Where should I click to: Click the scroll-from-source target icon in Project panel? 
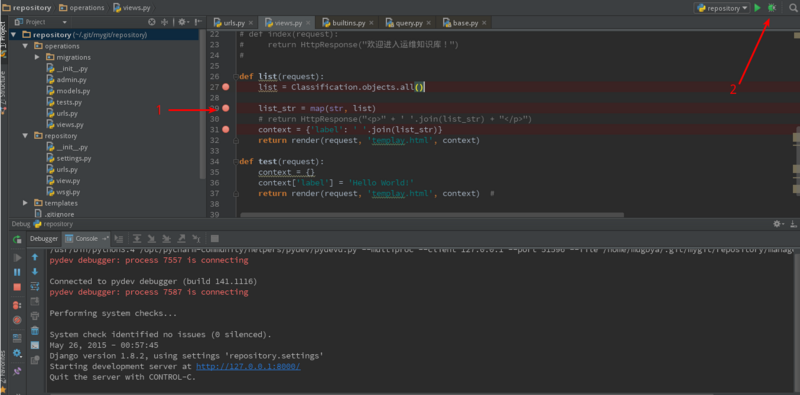click(x=152, y=22)
